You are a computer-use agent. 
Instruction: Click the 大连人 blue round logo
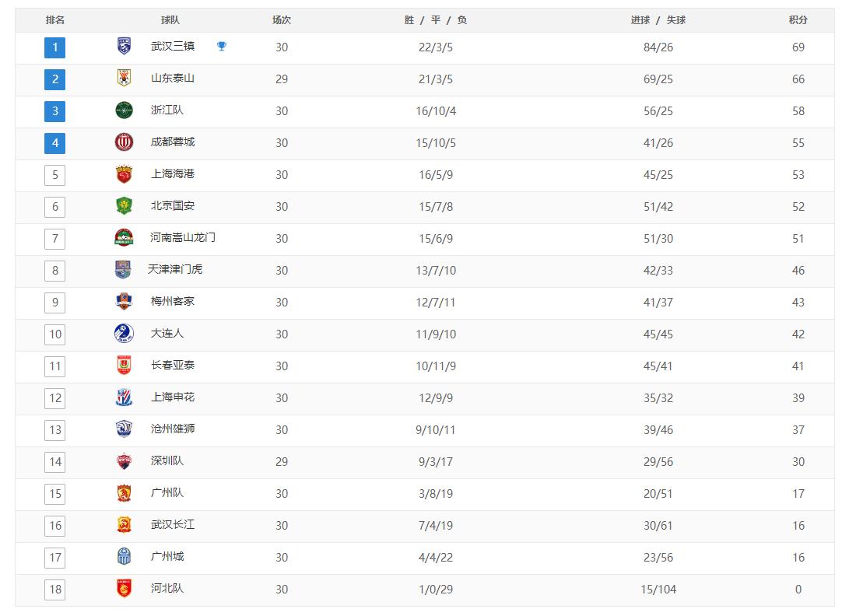tap(124, 334)
